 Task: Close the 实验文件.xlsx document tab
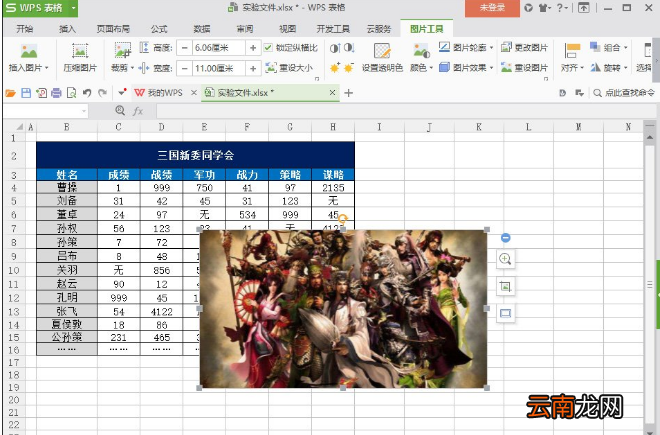333,92
